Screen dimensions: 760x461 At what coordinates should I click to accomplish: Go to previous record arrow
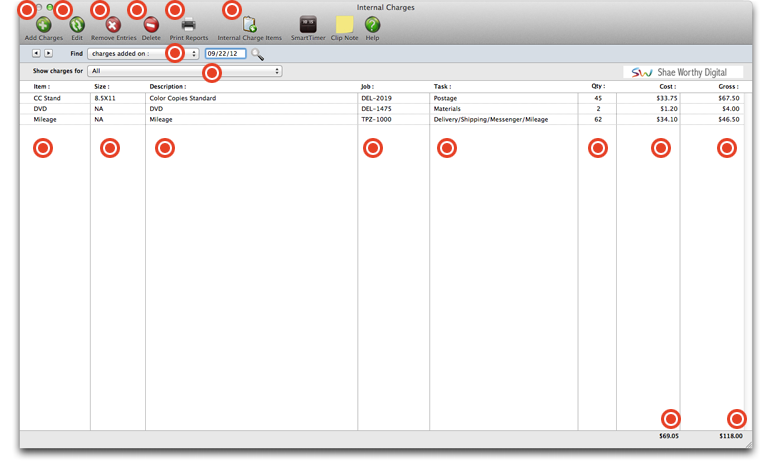36,54
